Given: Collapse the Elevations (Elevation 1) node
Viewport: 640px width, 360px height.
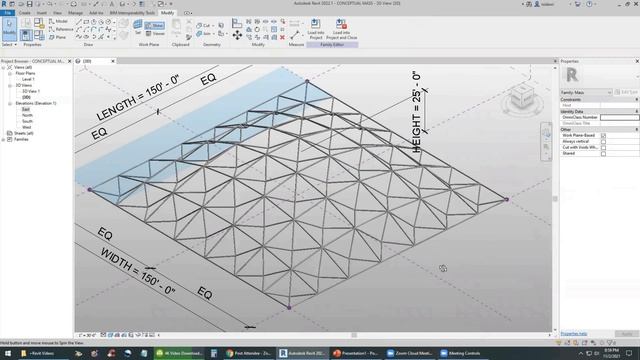Looking at the screenshot, I should [10, 104].
